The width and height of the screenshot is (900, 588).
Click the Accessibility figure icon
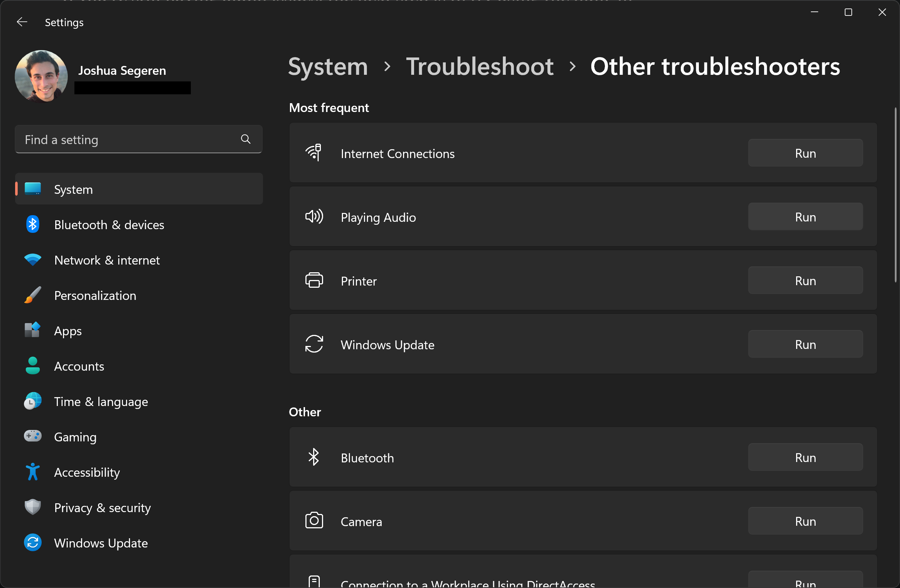coord(33,472)
